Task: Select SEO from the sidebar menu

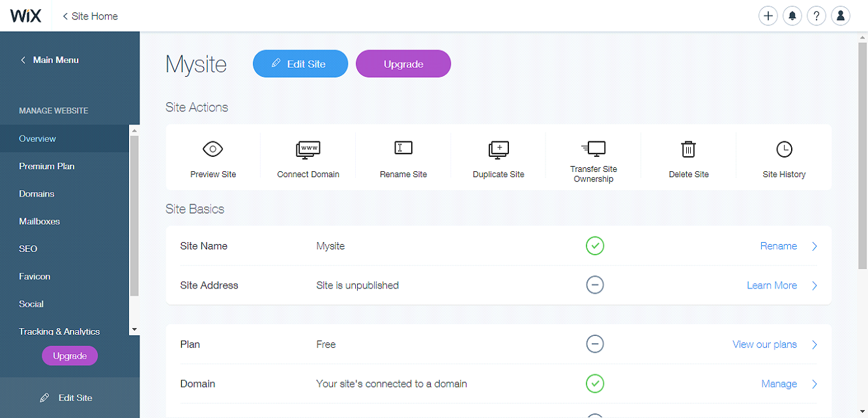Action: coord(28,249)
